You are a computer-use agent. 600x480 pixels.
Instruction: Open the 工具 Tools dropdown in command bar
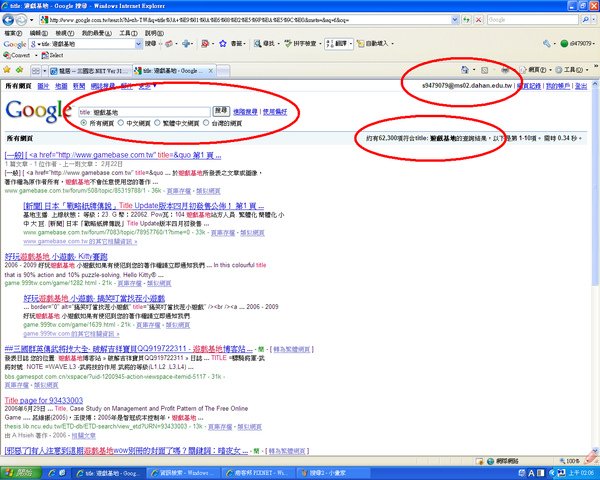point(572,70)
